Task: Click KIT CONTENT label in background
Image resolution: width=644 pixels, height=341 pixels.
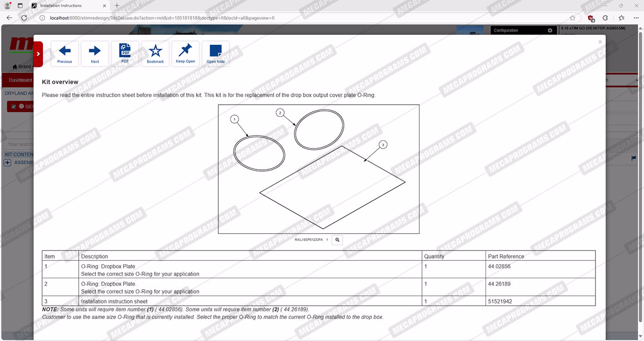Action: point(19,155)
